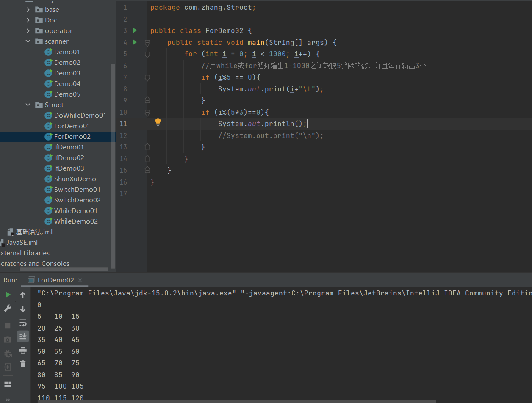Click console output row '5 10 15'
532x403 pixels.
tap(58, 316)
